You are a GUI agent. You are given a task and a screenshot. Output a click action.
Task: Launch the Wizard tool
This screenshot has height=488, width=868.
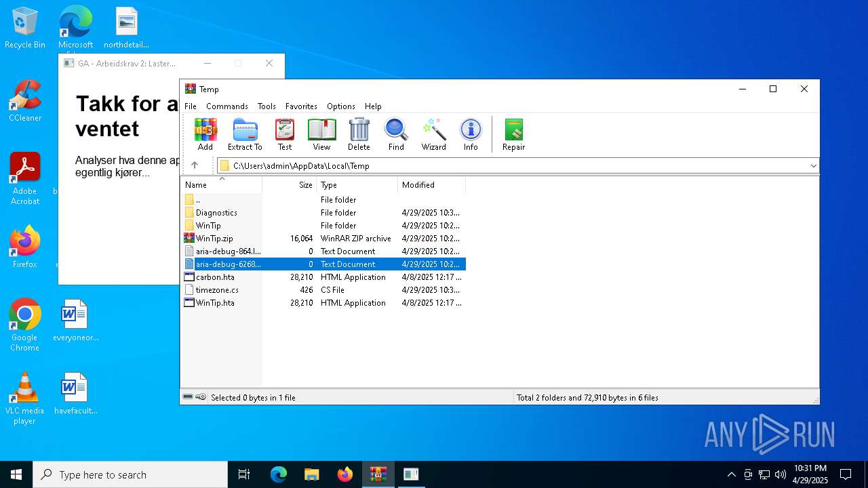click(433, 134)
